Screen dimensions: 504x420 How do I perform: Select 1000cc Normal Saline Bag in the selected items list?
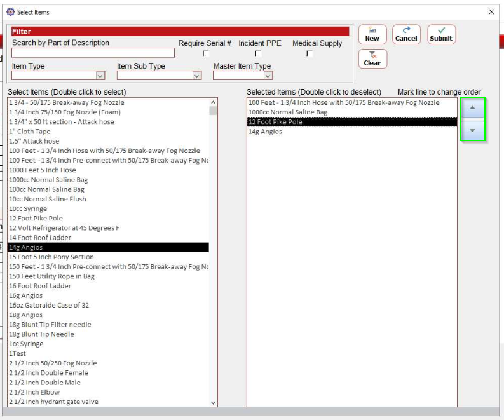click(x=288, y=112)
